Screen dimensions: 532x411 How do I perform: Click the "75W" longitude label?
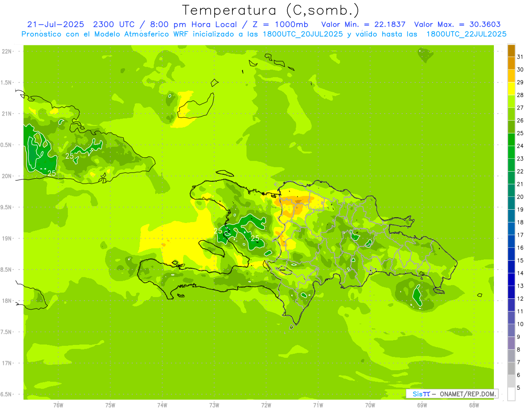(x=110, y=405)
